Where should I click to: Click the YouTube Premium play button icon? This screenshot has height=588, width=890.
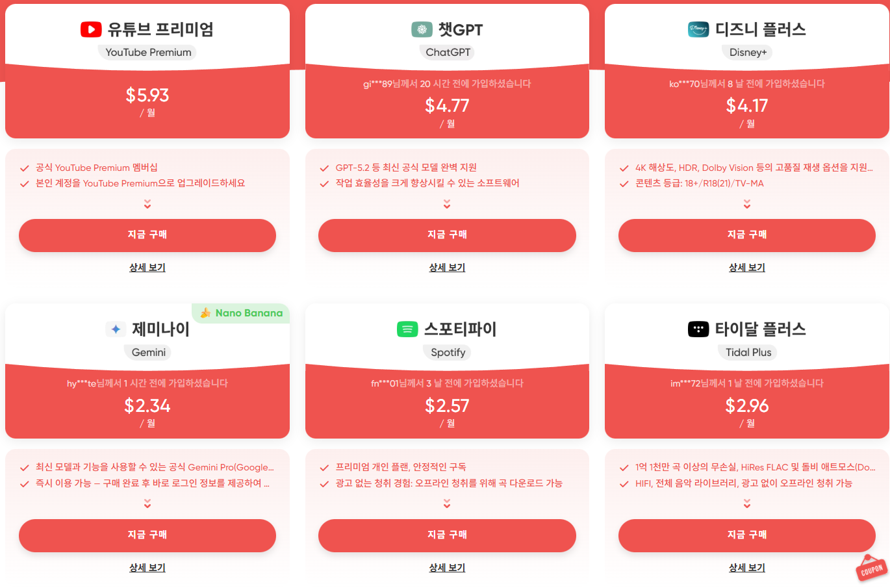[91, 29]
